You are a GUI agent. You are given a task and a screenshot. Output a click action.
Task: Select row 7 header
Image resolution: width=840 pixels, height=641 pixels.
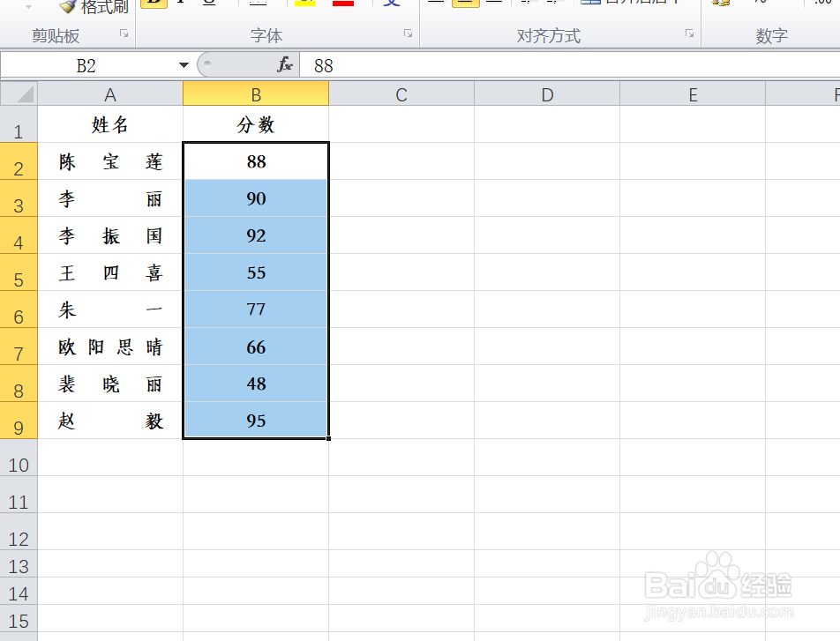pyautogui.click(x=19, y=347)
